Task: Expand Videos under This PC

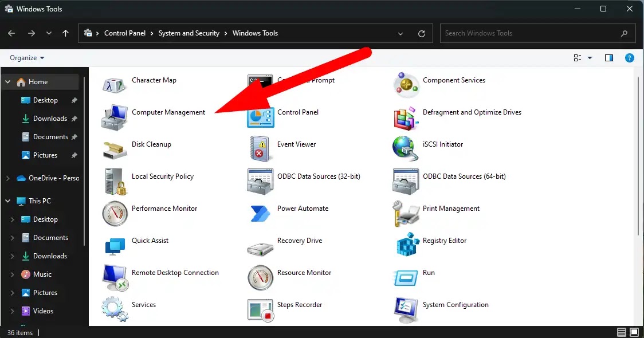Action: point(13,311)
